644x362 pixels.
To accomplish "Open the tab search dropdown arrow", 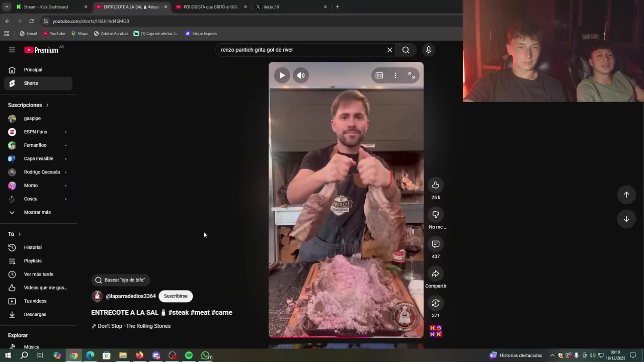I will (x=6, y=7).
